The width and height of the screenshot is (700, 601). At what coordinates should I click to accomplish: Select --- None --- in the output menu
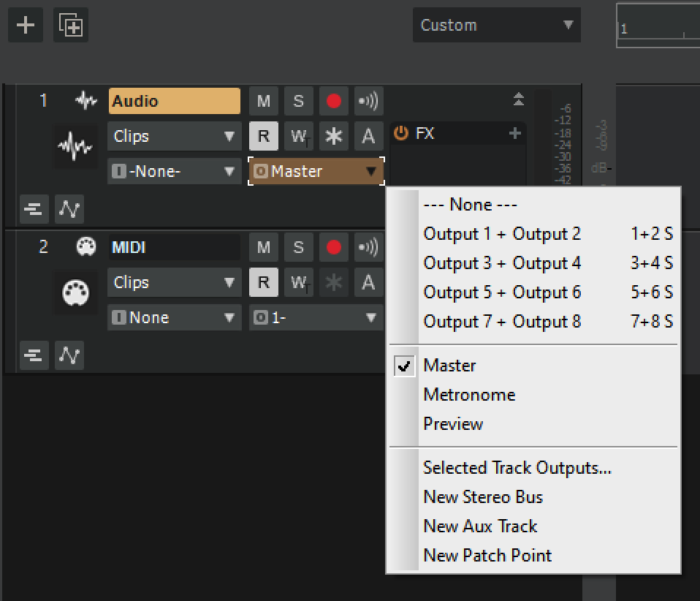coord(533,205)
